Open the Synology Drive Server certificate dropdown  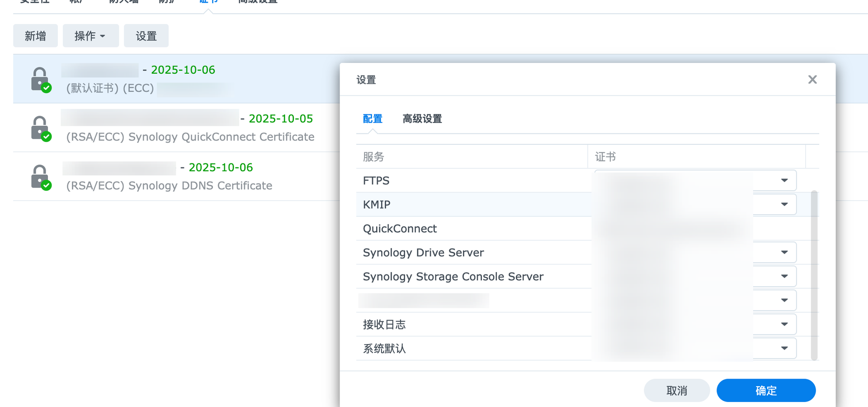coord(785,252)
